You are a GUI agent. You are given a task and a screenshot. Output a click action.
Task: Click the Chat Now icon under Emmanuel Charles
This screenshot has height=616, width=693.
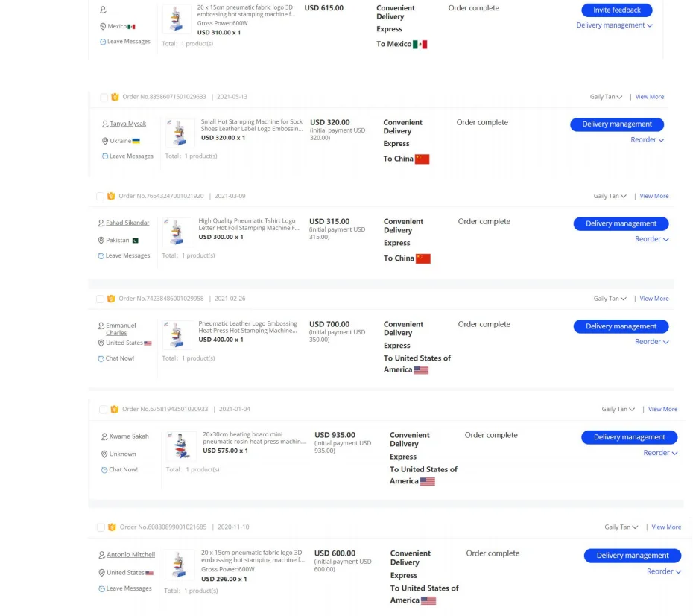coord(101,358)
